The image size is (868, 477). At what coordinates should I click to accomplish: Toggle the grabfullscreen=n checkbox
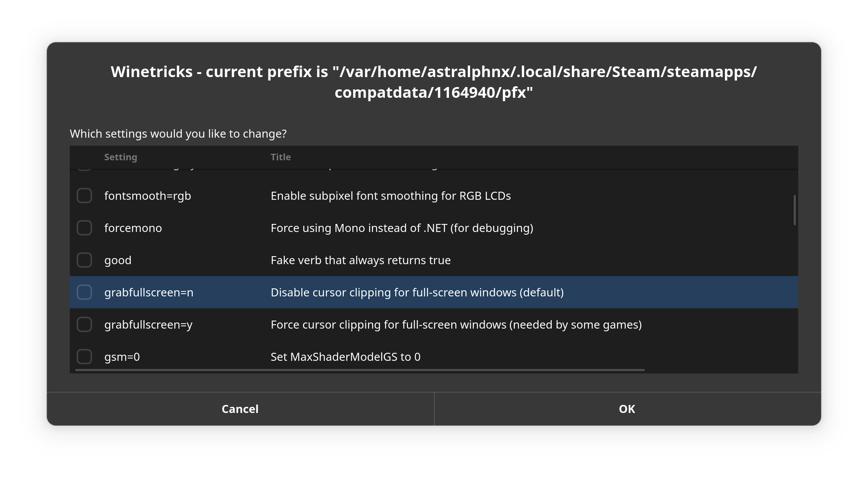click(84, 293)
